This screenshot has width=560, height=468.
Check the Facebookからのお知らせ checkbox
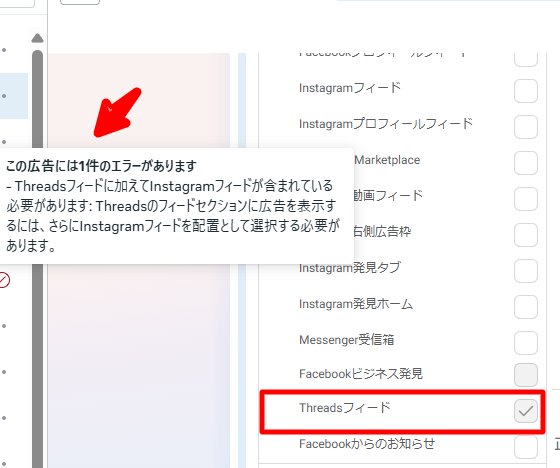pyautogui.click(x=526, y=447)
